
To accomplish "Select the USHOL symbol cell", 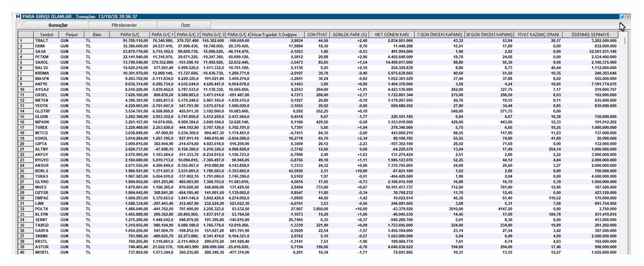I will point(46,139).
